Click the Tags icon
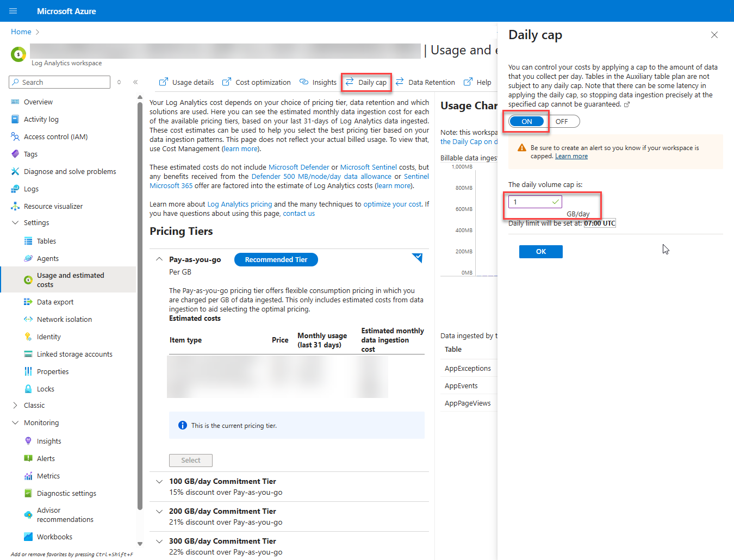Viewport: 734px width, 560px height. pos(15,154)
